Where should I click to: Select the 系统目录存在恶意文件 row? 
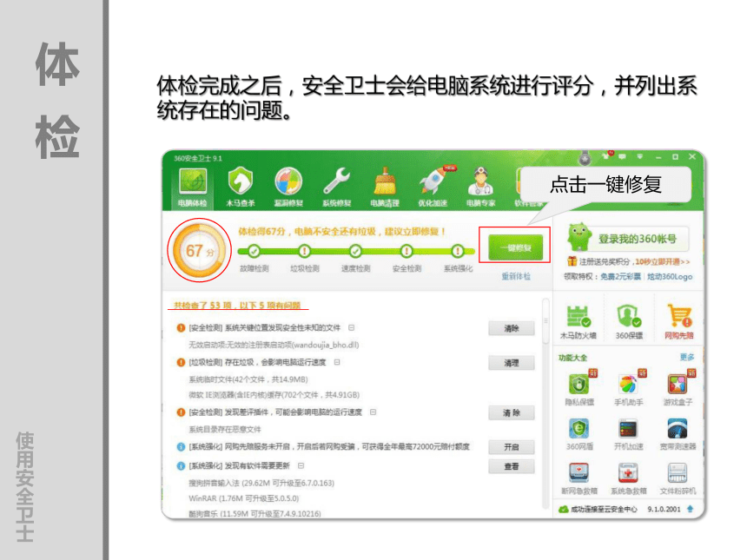[x=225, y=429]
